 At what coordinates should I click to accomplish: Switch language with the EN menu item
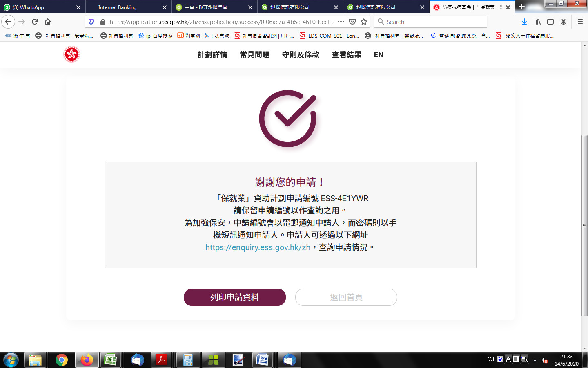point(379,55)
